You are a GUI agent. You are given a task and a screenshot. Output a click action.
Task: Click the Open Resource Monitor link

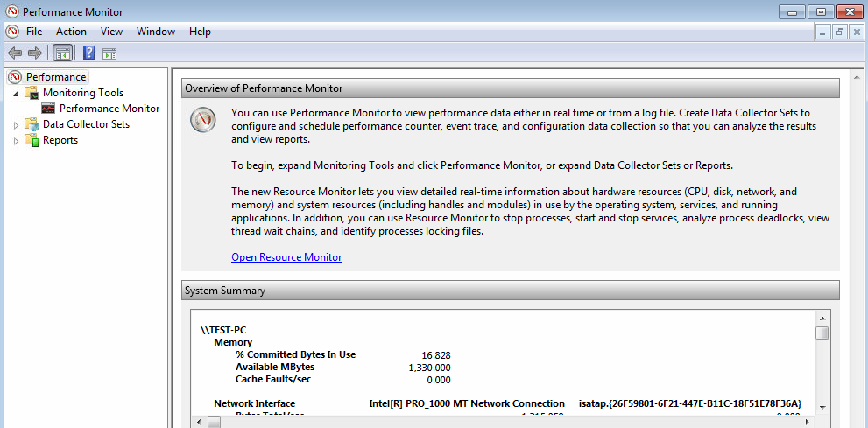coord(286,257)
